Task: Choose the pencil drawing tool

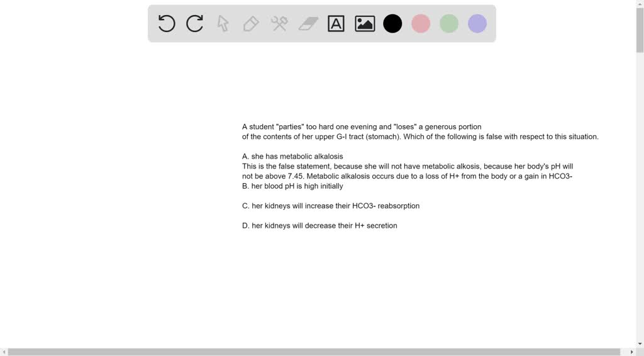Action: pyautogui.click(x=251, y=23)
